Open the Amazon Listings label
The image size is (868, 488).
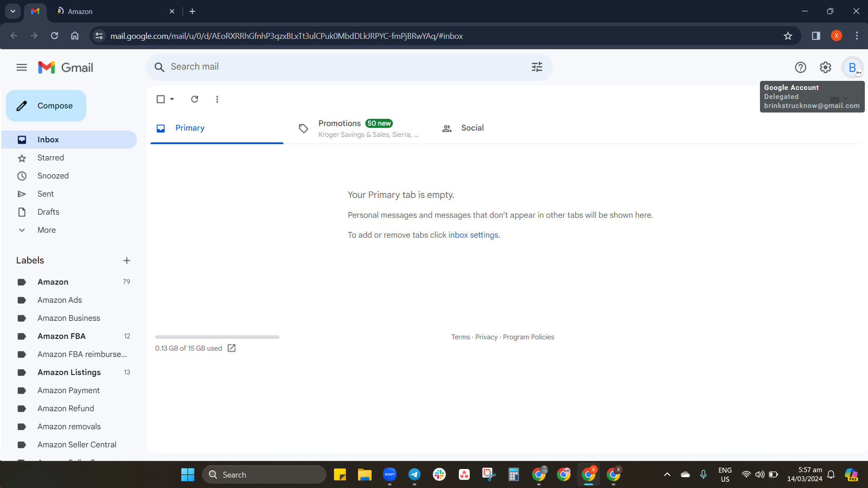tap(69, 372)
